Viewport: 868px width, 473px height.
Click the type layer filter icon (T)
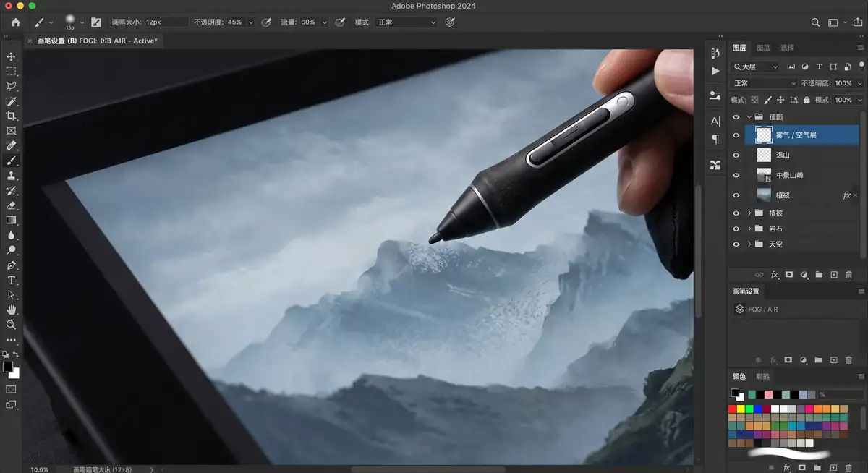coord(820,67)
